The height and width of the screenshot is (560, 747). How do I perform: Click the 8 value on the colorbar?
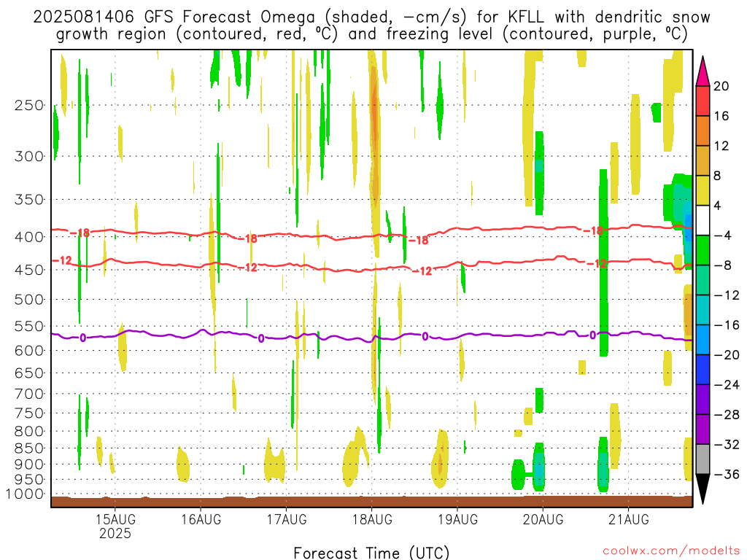[x=718, y=176]
